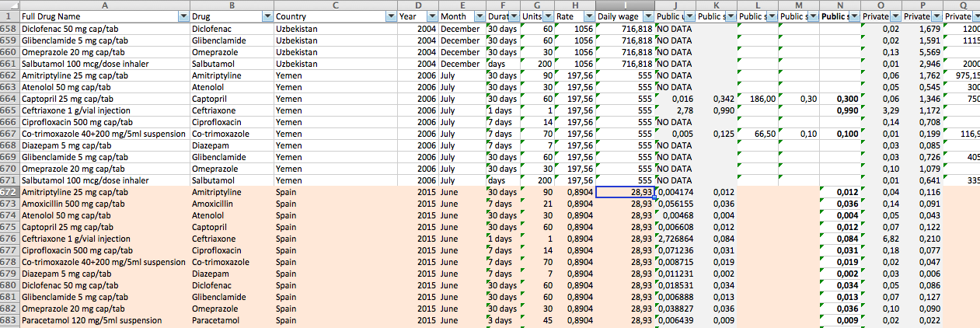The image size is (980, 328).
Task: Select row 1 header
Action: pyautogui.click(x=9, y=16)
